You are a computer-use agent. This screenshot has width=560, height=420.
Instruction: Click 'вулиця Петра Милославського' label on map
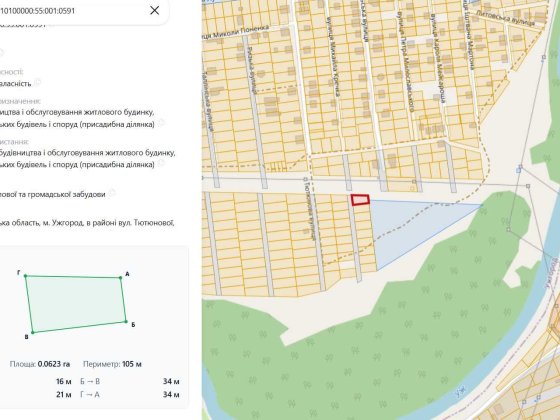[x=405, y=61]
